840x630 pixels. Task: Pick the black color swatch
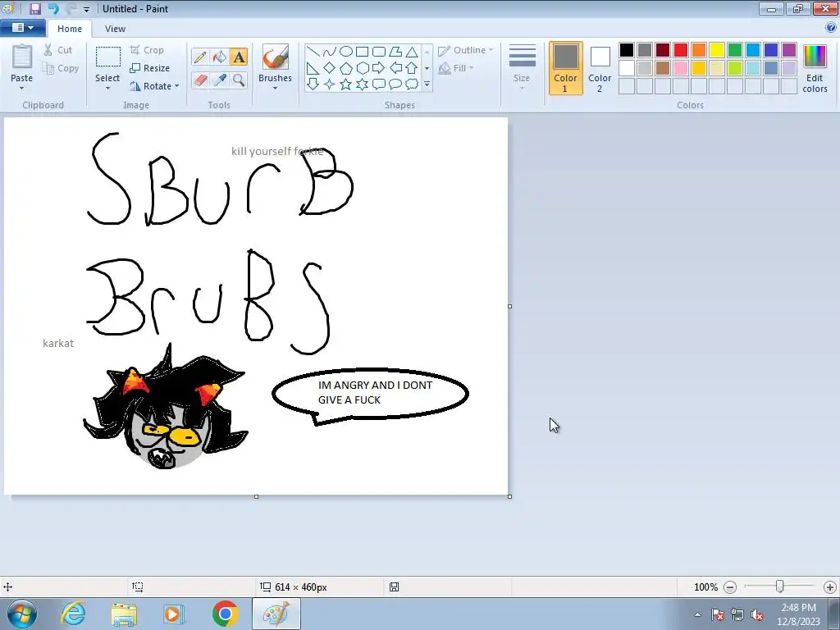(x=627, y=50)
